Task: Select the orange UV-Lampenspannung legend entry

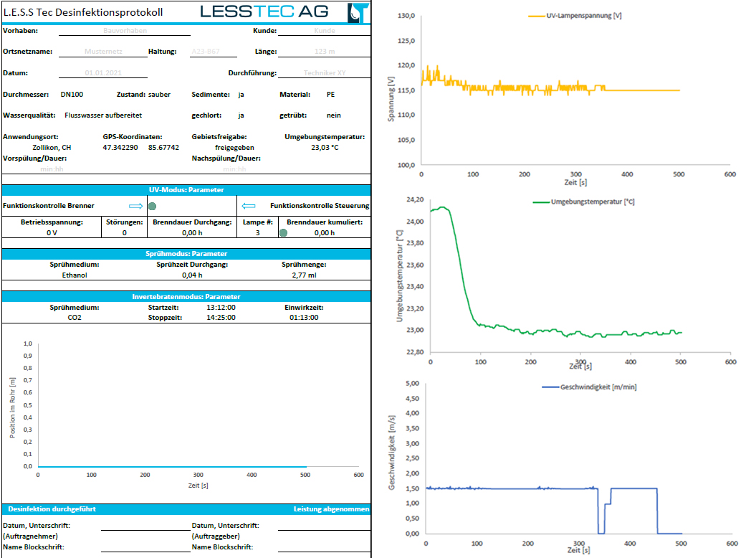Action: (x=575, y=15)
